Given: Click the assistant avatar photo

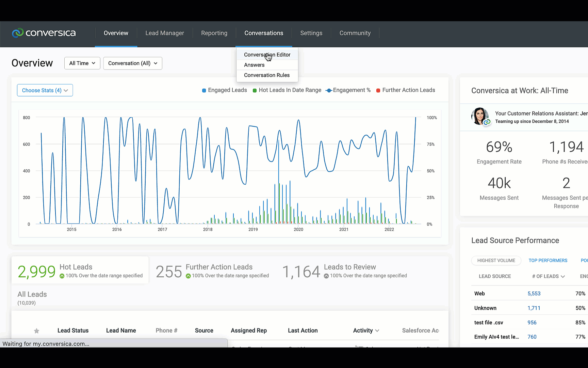Looking at the screenshot, I should (x=480, y=116).
